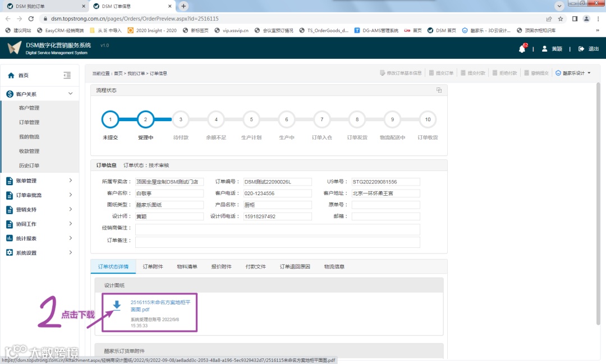This screenshot has width=606, height=364.
Task: Click the 首页 home icon in sidebar
Action: (x=11, y=75)
